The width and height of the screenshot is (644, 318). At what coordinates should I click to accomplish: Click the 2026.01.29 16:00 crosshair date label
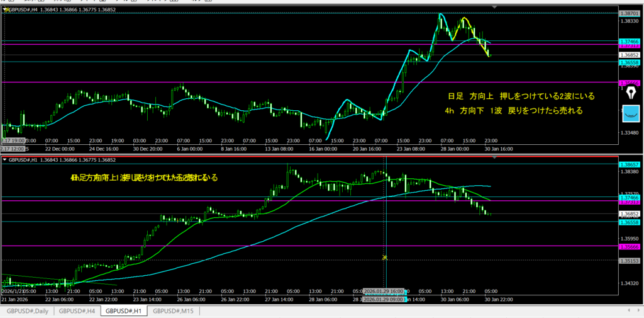click(384, 291)
